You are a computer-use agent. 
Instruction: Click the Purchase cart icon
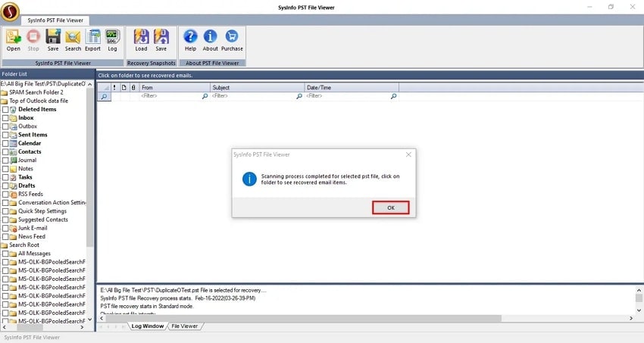232,36
